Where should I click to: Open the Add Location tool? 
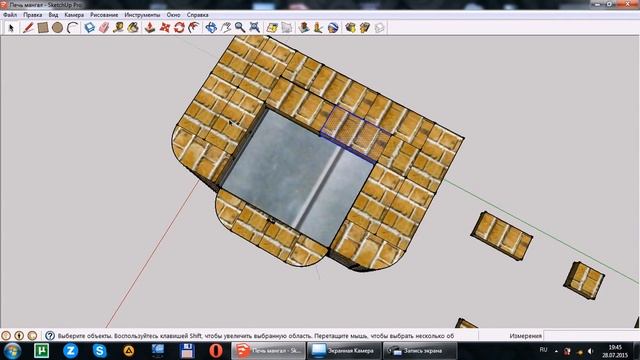coord(272,28)
